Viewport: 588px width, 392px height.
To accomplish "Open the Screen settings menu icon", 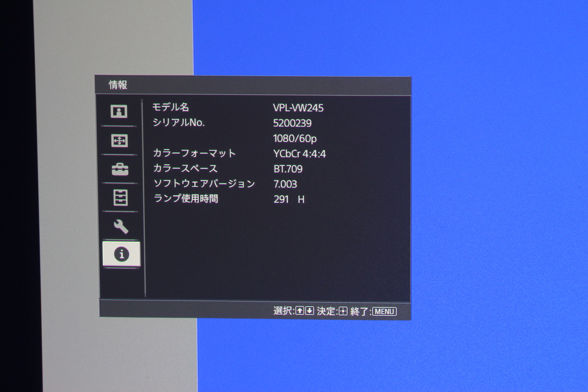I will click(x=119, y=140).
